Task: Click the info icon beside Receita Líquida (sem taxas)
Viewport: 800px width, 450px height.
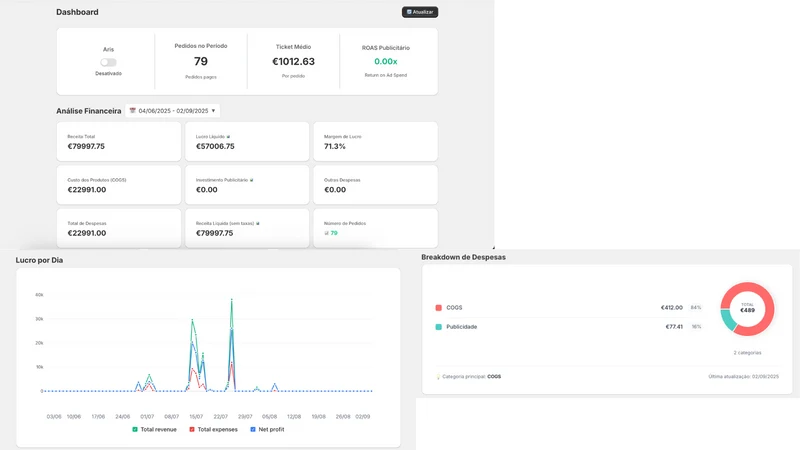Action: (x=258, y=223)
